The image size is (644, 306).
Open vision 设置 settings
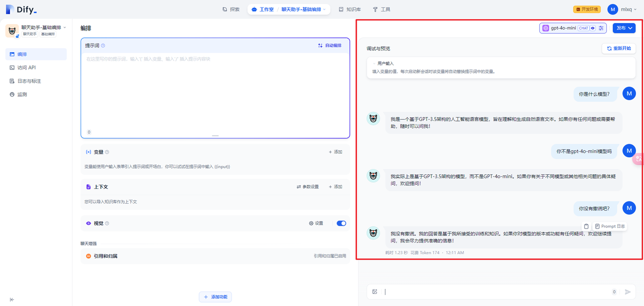click(x=316, y=223)
